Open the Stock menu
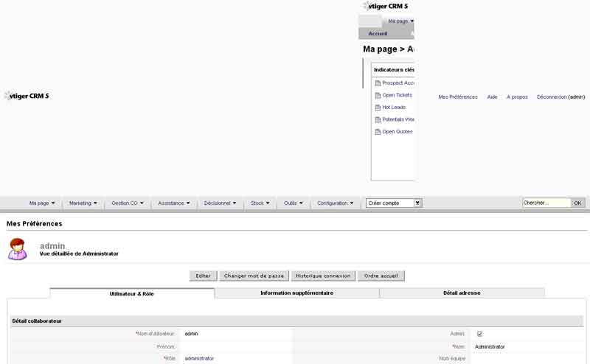This screenshot has height=364, width=590. (x=260, y=203)
